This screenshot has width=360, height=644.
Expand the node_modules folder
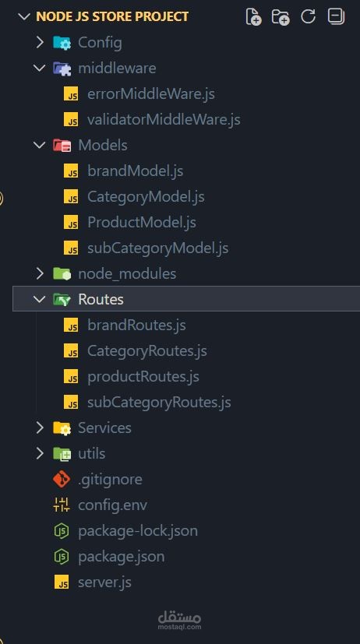(40, 273)
